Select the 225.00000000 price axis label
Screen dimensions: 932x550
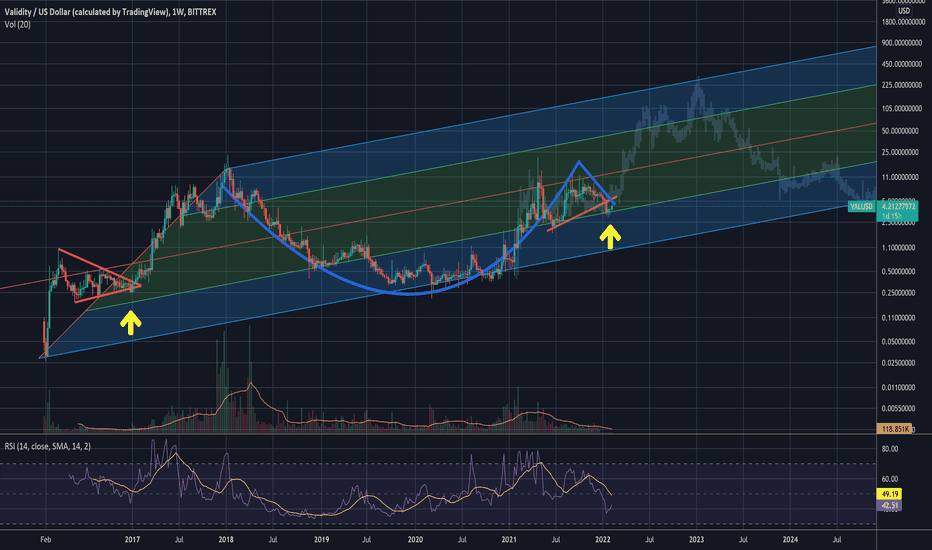point(904,86)
